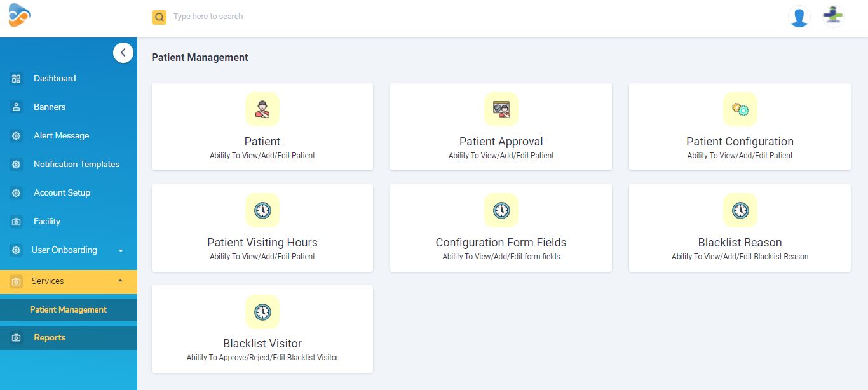Open the user profile avatar
The height and width of the screenshot is (390, 868).
click(x=799, y=17)
